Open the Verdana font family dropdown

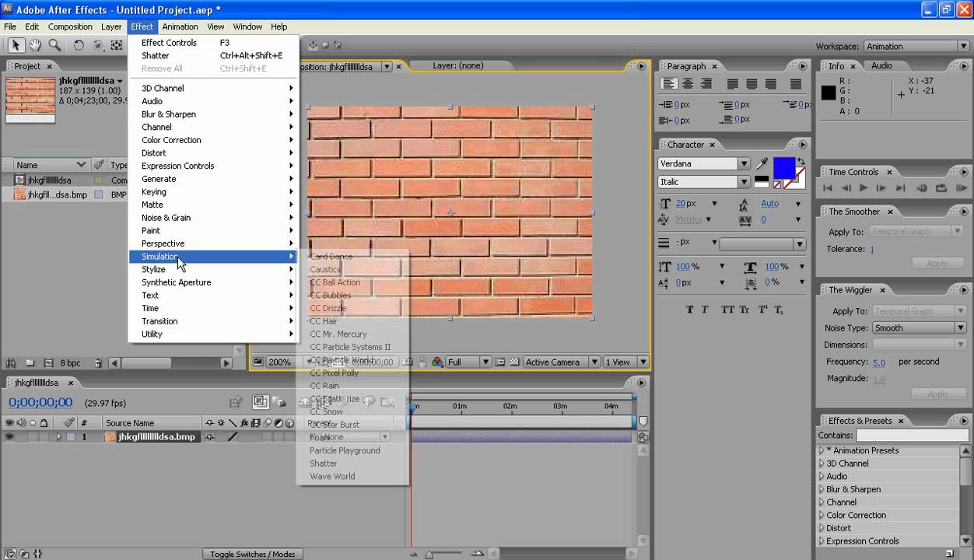tap(744, 163)
